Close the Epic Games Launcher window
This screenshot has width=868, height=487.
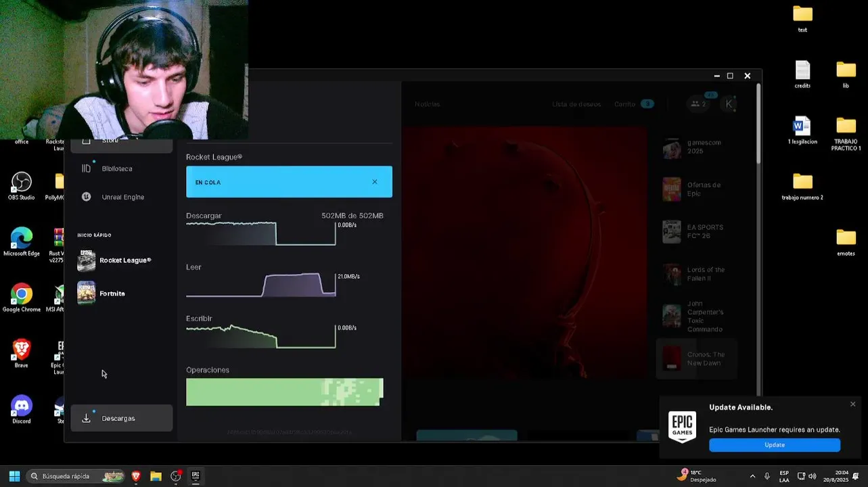[x=747, y=76]
